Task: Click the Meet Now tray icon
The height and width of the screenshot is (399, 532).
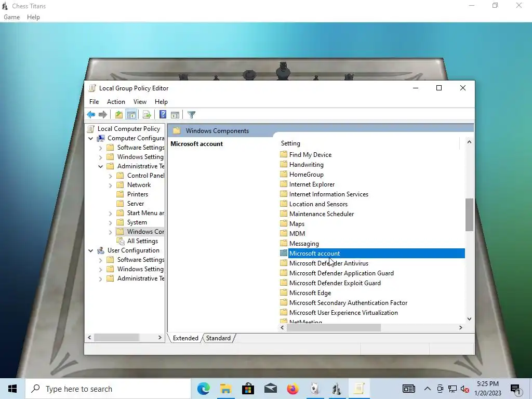Action: click(440, 389)
